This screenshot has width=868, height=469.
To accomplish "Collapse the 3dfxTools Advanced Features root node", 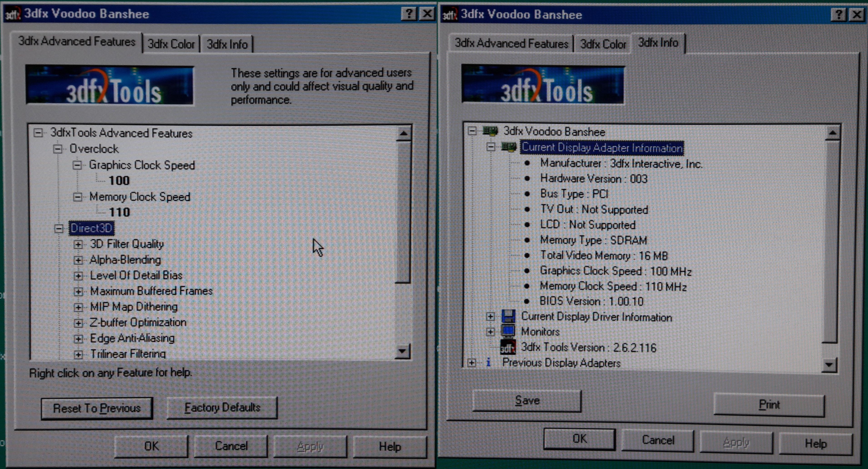I will coord(38,133).
